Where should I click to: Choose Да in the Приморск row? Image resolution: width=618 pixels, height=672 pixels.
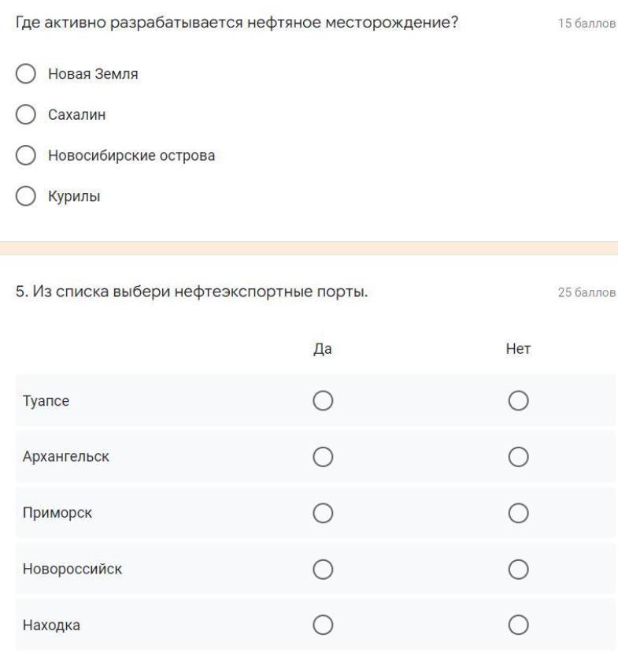click(x=322, y=513)
